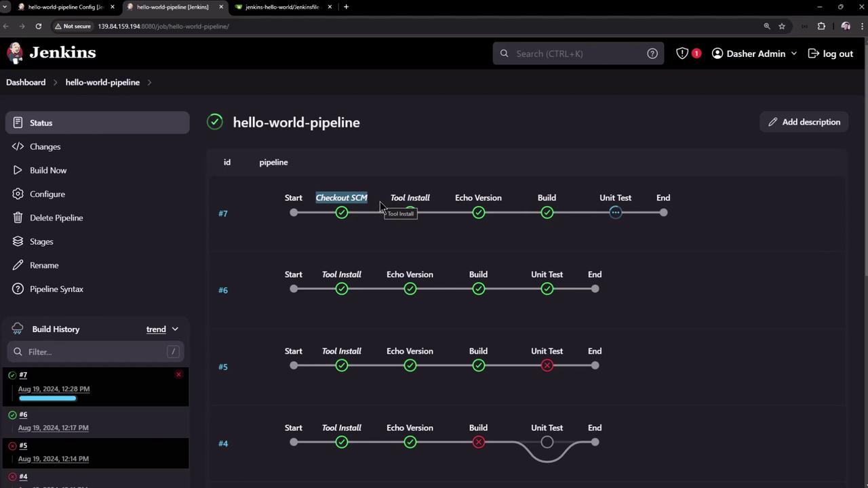Click the failed Unit Test stage in build #5
868x488 pixels.
point(547,365)
